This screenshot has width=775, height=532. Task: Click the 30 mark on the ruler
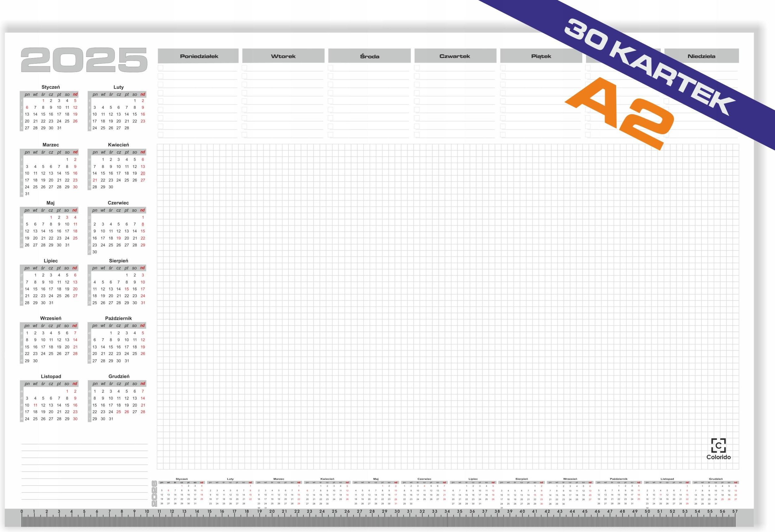397,511
